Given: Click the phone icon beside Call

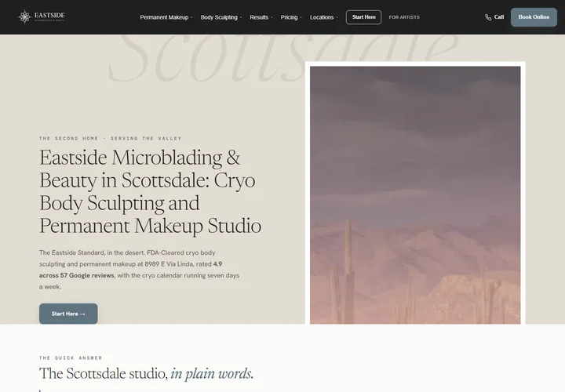Looking at the screenshot, I should coord(488,17).
